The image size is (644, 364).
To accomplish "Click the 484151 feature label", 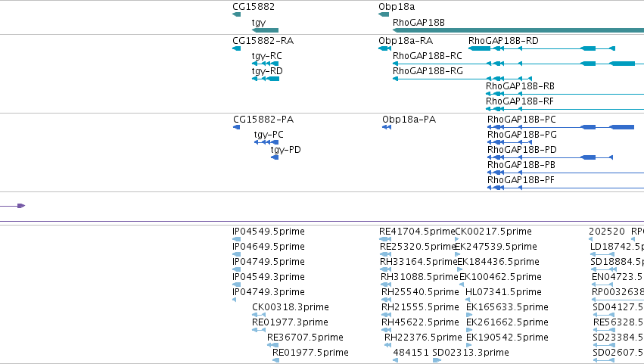I will 411,353.
